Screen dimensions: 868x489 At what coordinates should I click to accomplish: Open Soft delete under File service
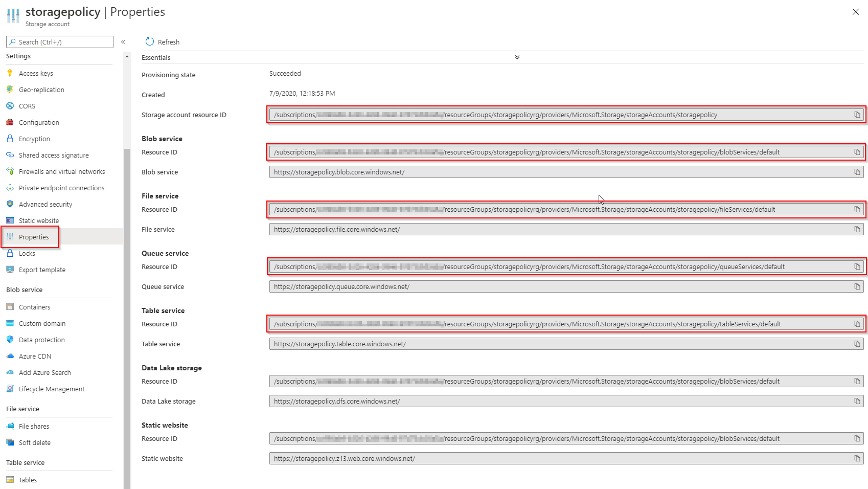click(x=35, y=442)
